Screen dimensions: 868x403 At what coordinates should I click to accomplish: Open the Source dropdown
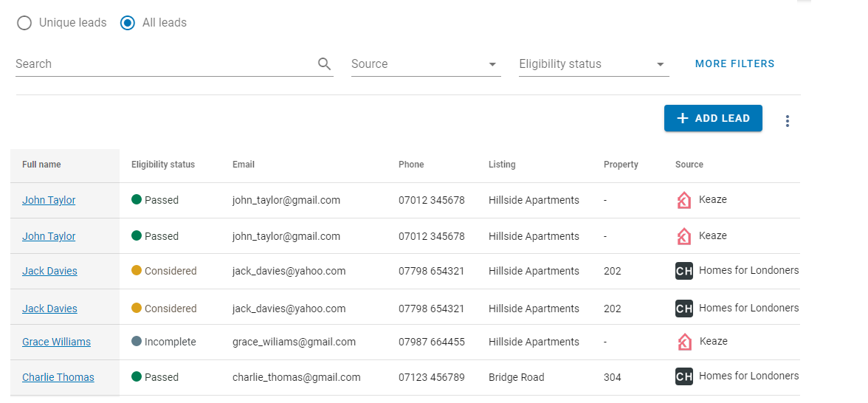point(426,63)
